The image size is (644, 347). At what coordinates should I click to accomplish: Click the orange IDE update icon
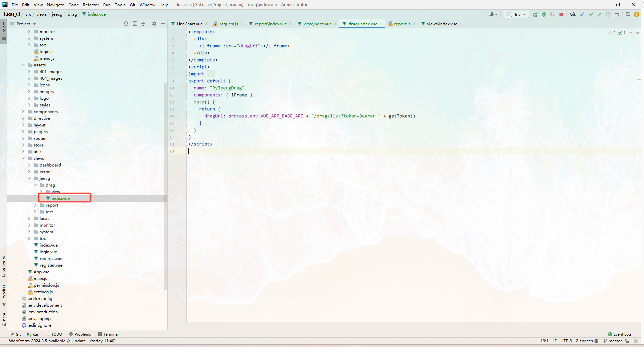637,14
